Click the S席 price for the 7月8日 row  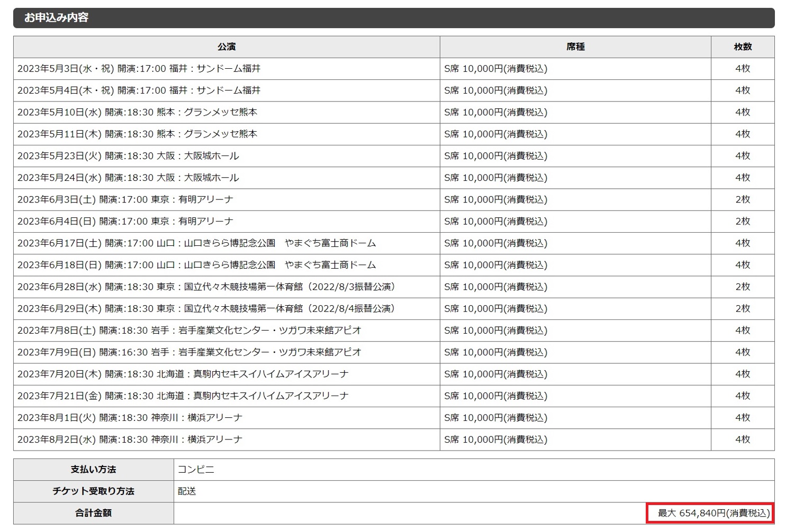(x=496, y=331)
